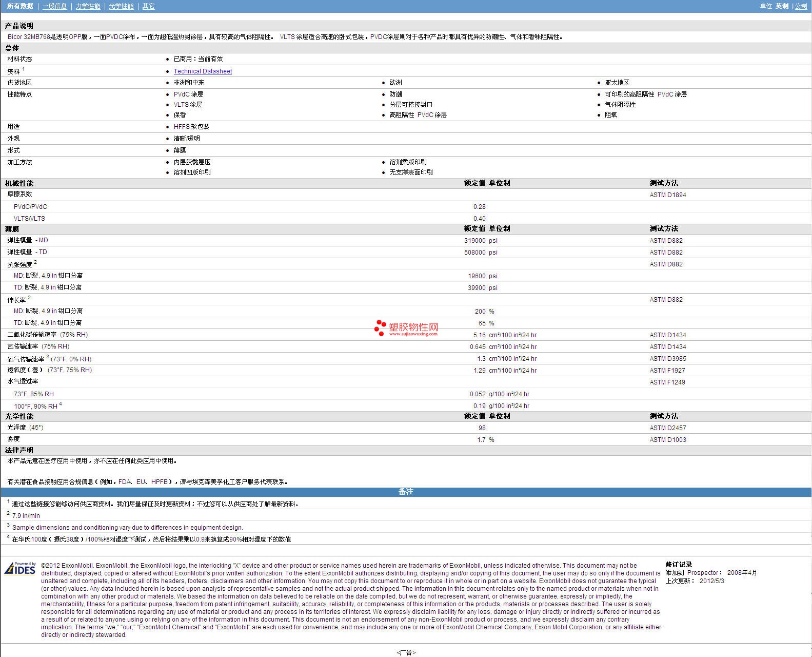Image resolution: width=812 pixels, height=657 pixels.
Task: Click 欧洲 in supply regions
Action: pyautogui.click(x=395, y=83)
